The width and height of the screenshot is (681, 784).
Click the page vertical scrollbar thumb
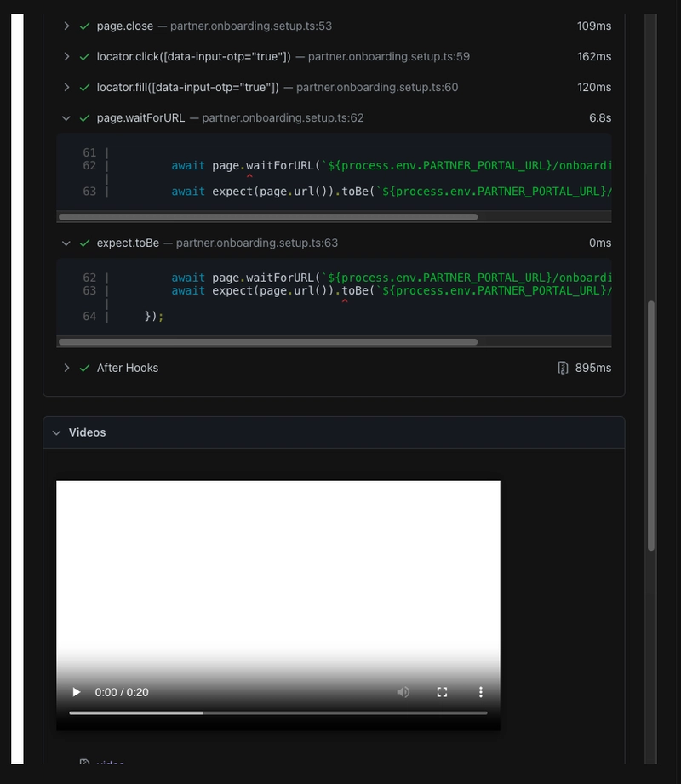click(651, 426)
